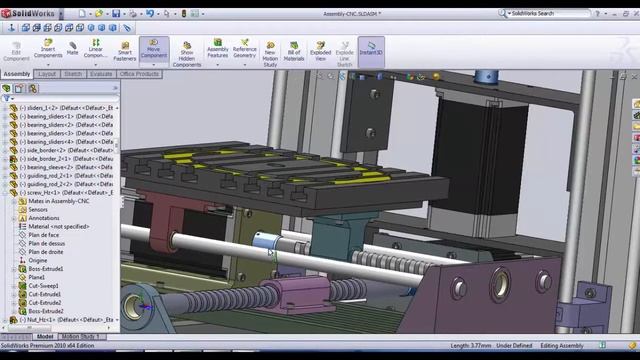Viewport: 640px width, 360px height.
Task: Select the Model tab at bottom
Action: (45, 337)
